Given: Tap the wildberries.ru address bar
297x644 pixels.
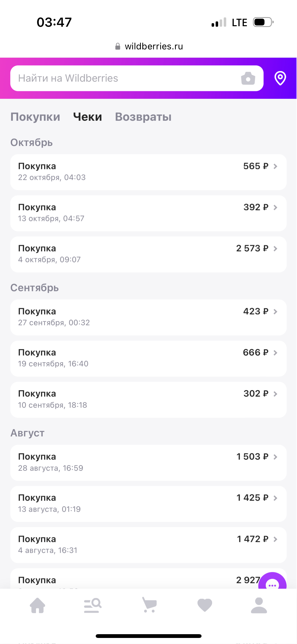Looking at the screenshot, I should pyautogui.click(x=154, y=46).
